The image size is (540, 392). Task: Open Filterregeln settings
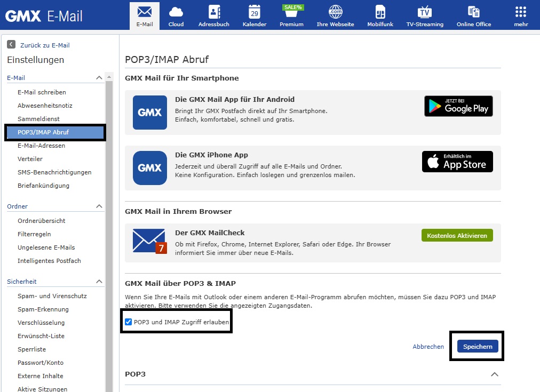tap(34, 234)
